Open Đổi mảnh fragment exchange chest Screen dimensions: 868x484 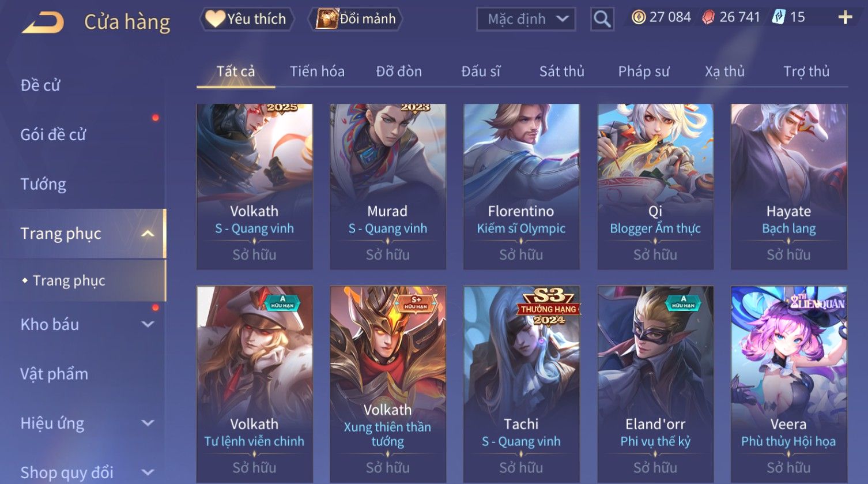(355, 19)
